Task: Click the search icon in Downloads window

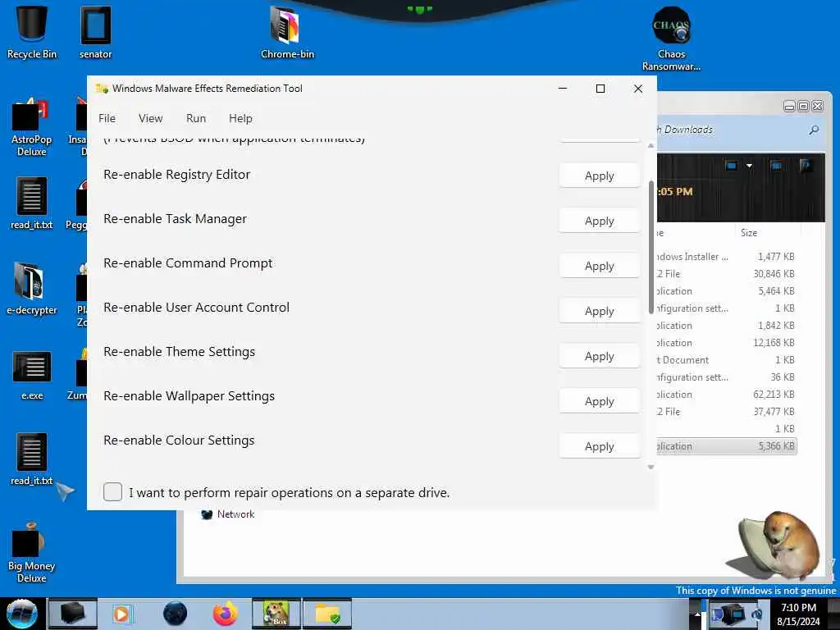Action: [x=814, y=130]
